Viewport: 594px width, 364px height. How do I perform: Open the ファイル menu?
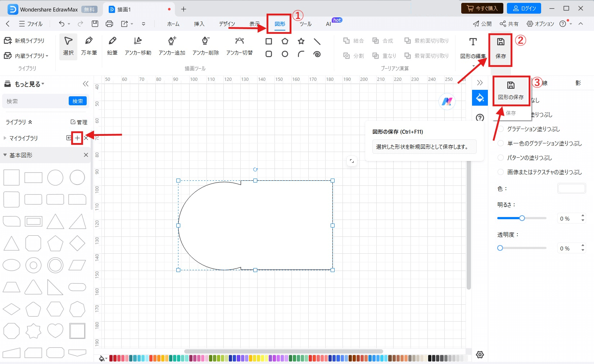31,24
